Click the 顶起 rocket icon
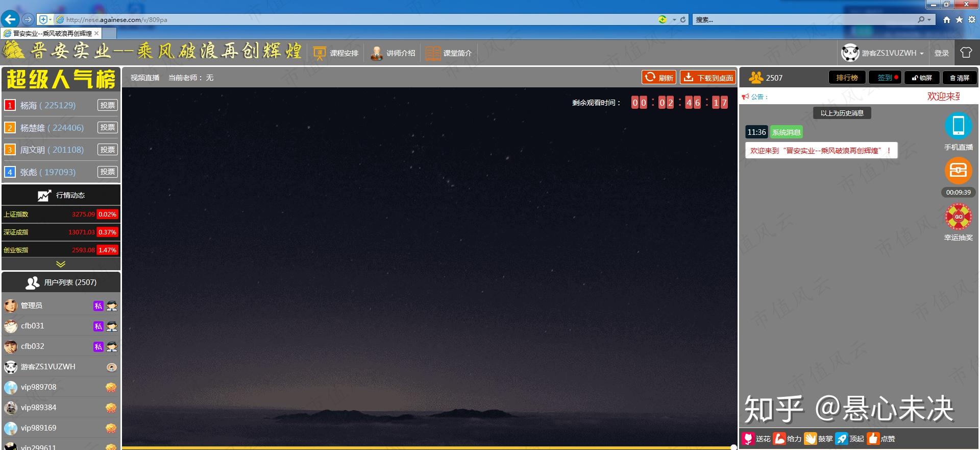Screen dimensions: 980x450 [842, 439]
